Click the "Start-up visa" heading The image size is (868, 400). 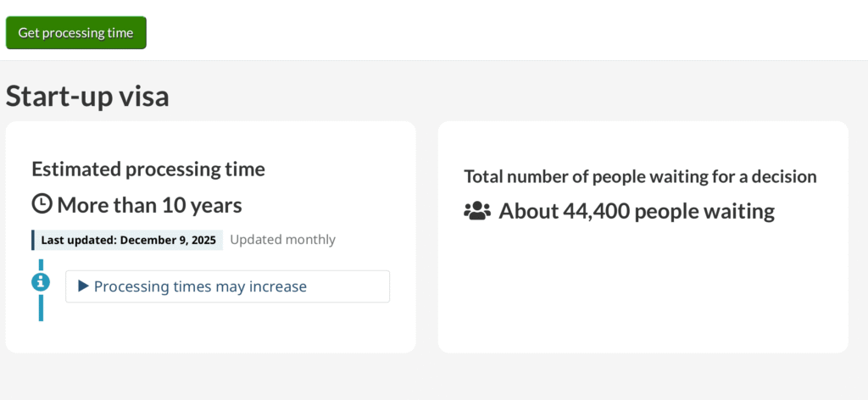point(87,96)
